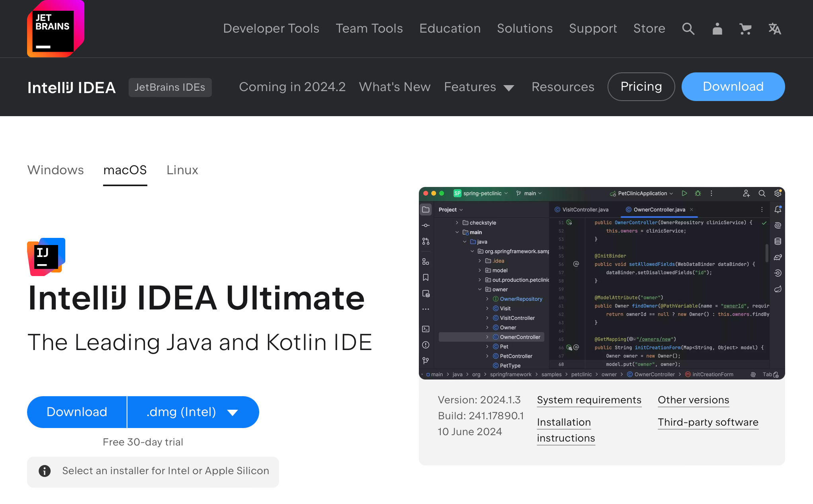The height and width of the screenshot is (504, 813).
Task: Click the IntelliJ IDEA Ultimate product logo
Action: [46, 257]
